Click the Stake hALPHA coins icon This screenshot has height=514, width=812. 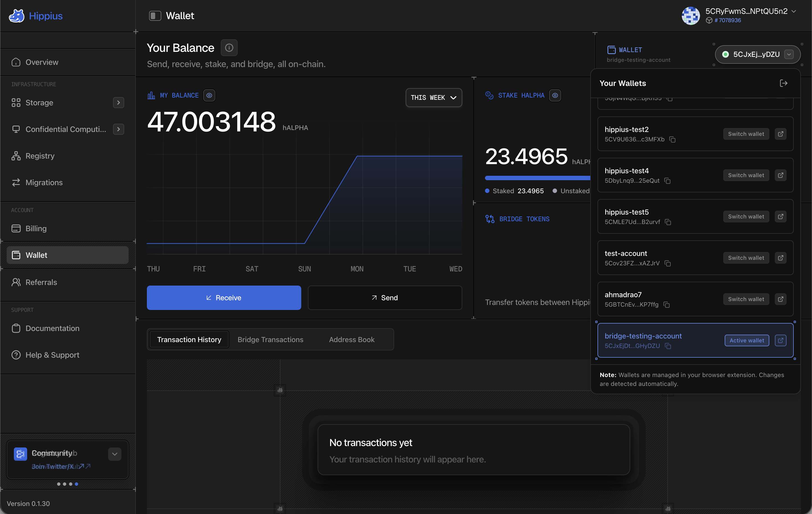[x=489, y=95]
